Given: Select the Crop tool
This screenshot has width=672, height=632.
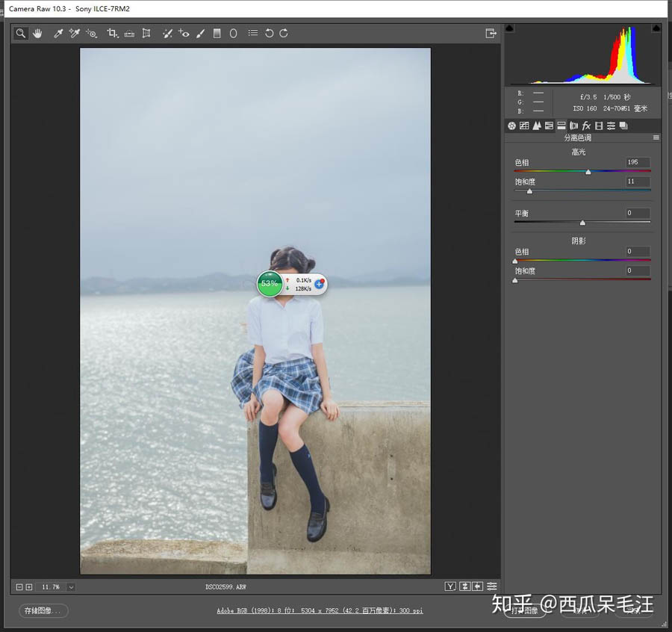Looking at the screenshot, I should pyautogui.click(x=112, y=33).
